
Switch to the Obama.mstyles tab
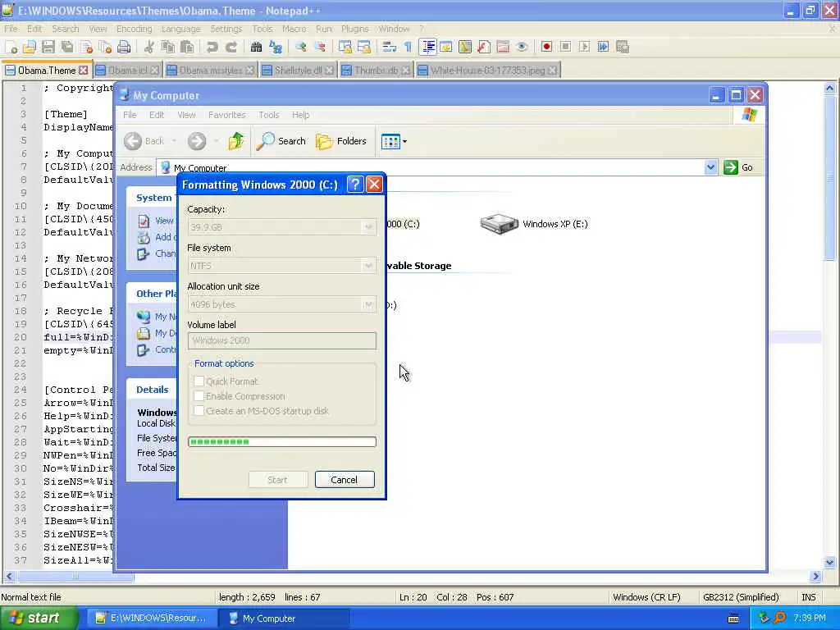[211, 71]
